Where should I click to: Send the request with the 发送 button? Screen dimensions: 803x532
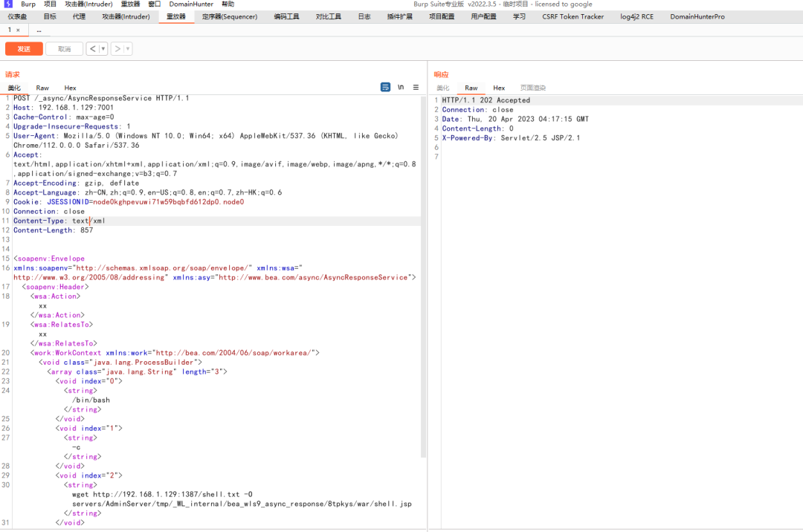tap(24, 49)
